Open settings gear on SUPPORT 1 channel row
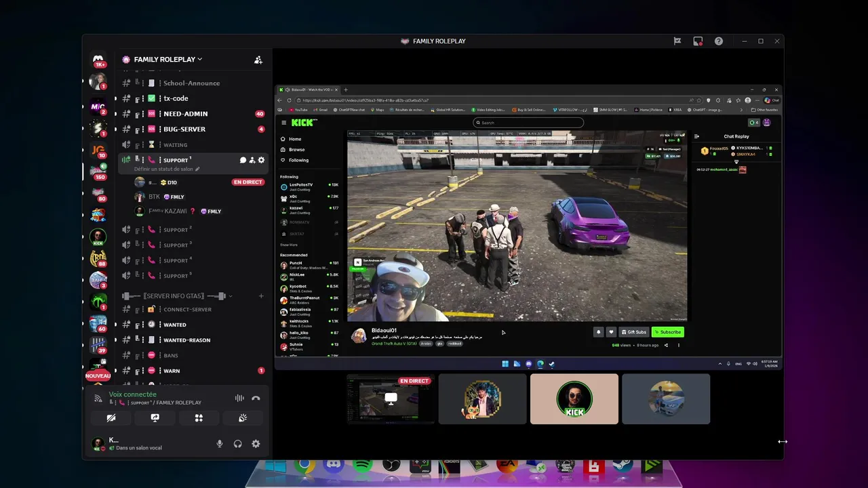868x488 pixels. point(262,160)
